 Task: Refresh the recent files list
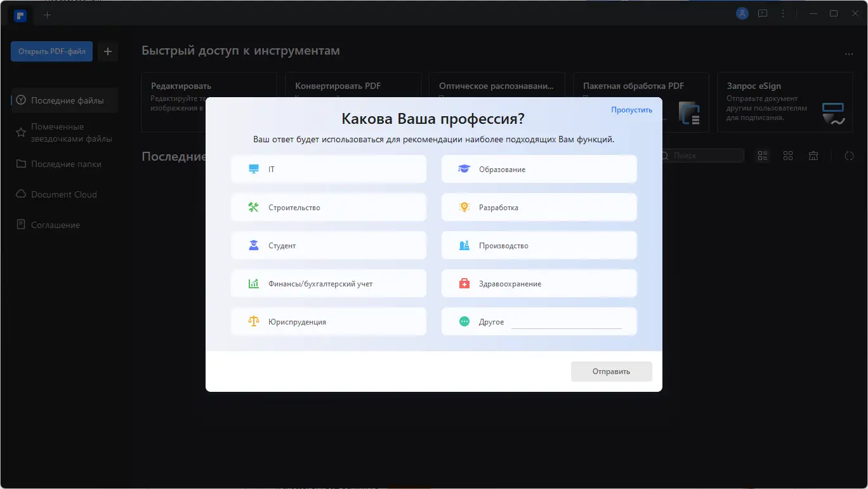(x=850, y=156)
